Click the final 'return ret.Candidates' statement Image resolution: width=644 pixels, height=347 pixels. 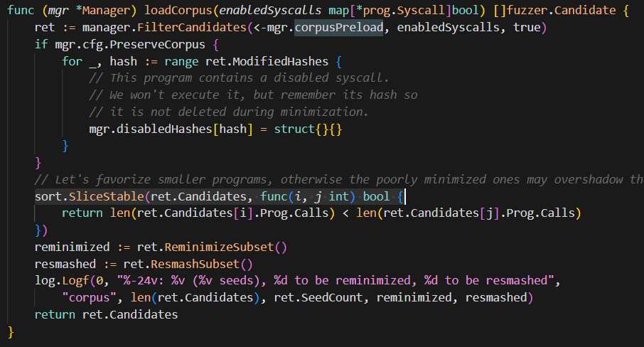(x=106, y=314)
